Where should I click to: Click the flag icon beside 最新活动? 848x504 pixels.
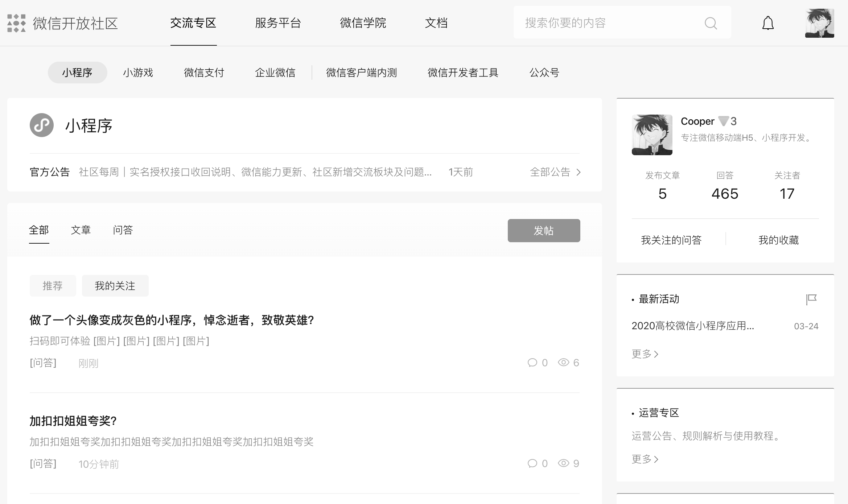(811, 299)
